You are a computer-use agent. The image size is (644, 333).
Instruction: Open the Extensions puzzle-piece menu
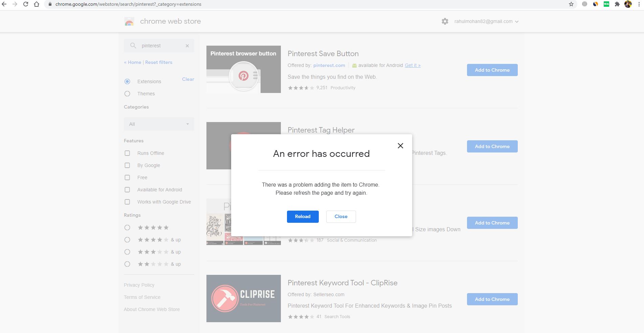(x=617, y=4)
